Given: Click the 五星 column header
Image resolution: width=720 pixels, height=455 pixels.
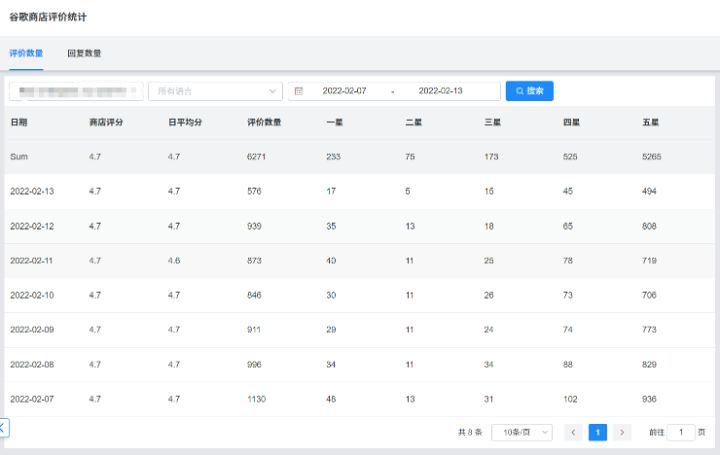Looking at the screenshot, I should (650, 122).
